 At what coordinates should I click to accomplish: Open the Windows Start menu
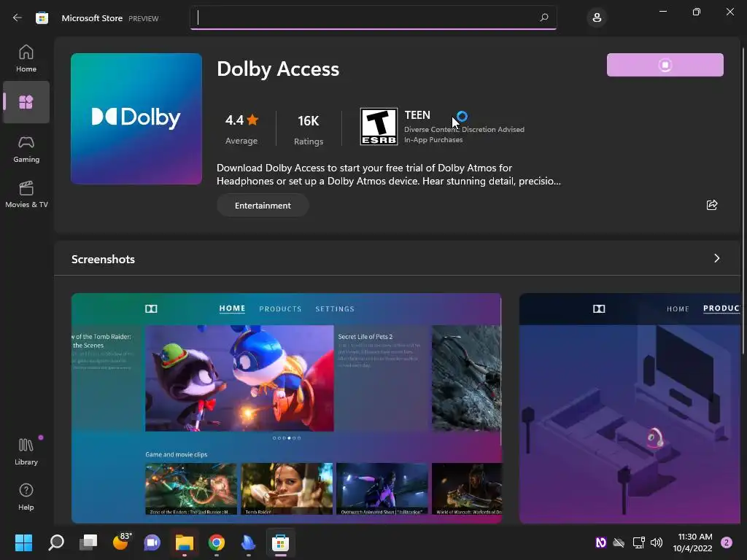[x=23, y=542]
